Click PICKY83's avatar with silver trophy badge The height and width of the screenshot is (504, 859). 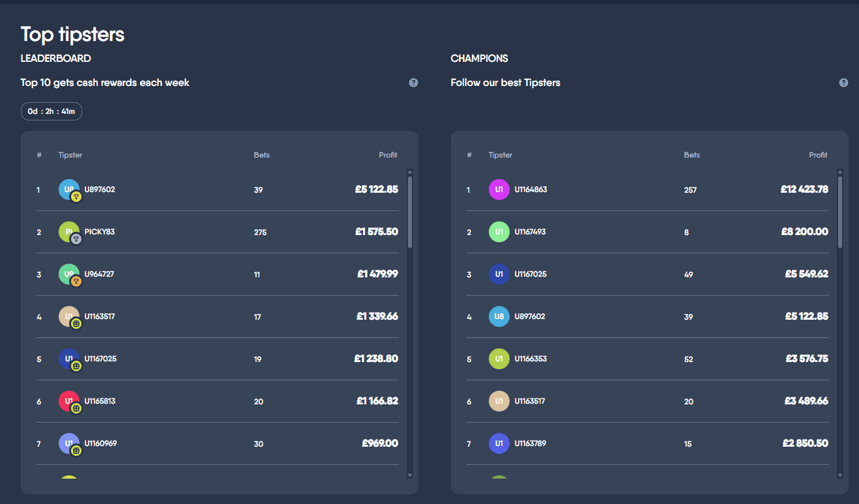click(x=69, y=232)
